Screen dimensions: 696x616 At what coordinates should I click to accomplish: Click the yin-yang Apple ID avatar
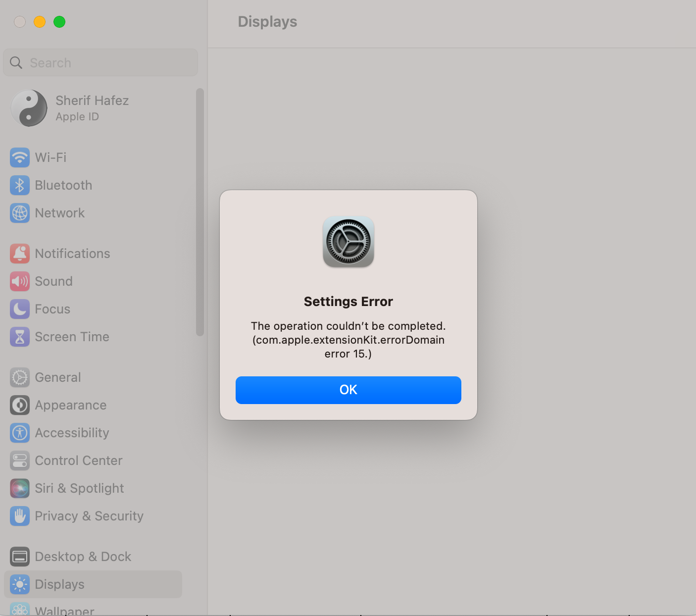coord(29,108)
